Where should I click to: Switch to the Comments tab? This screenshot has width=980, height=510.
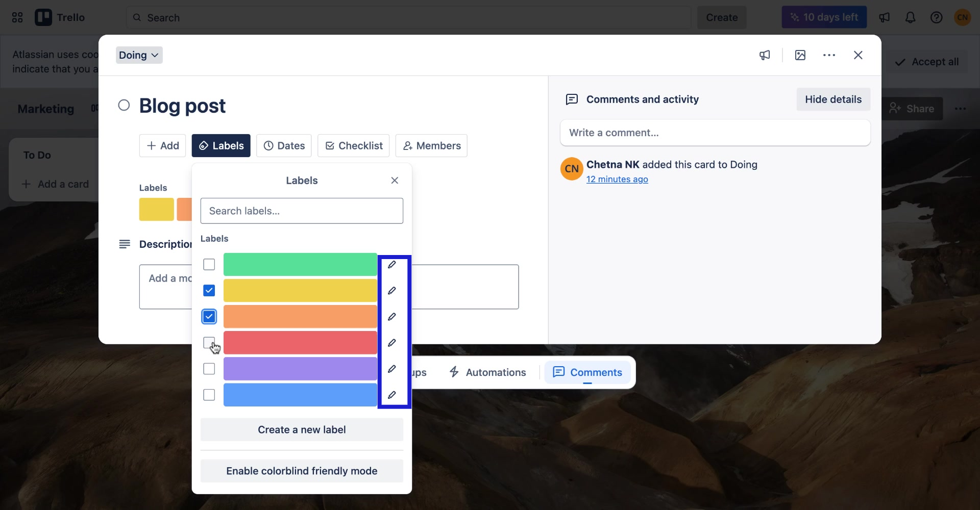[x=587, y=372]
